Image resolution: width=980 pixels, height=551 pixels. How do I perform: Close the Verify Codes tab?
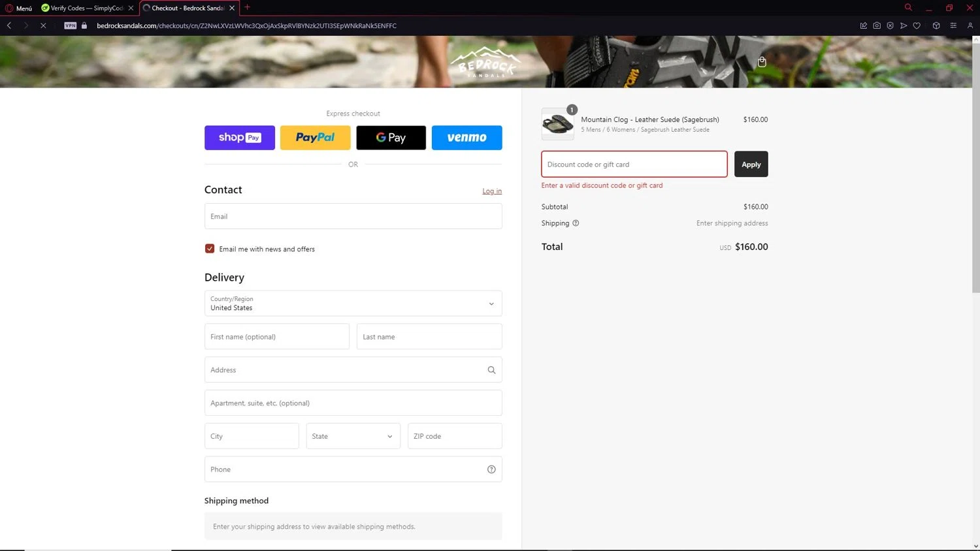[131, 8]
